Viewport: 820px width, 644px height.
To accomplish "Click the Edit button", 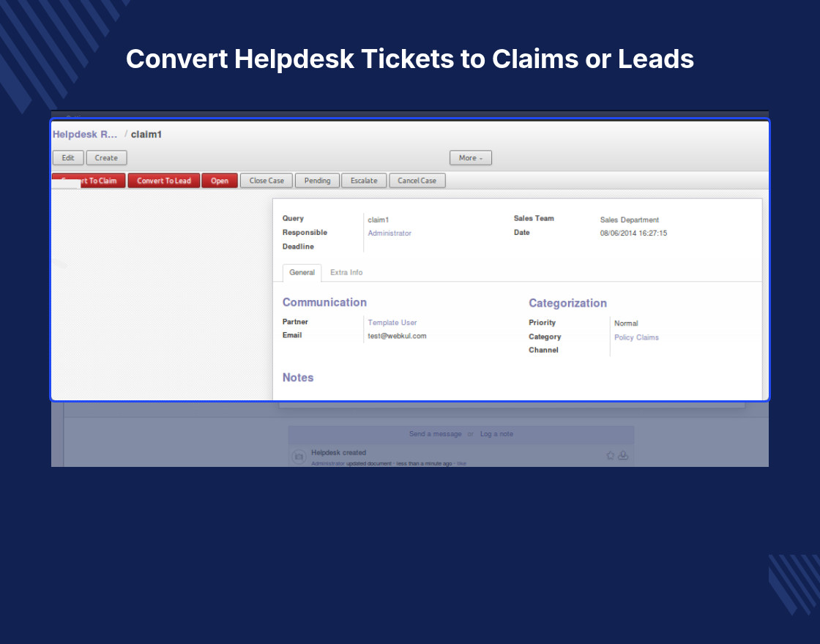I will [68, 158].
